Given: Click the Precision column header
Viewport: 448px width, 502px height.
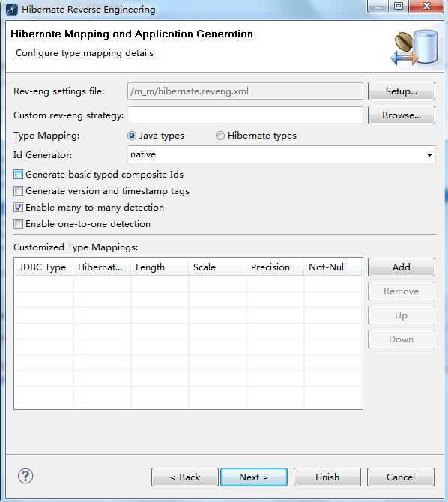Looking at the screenshot, I should point(275,267).
